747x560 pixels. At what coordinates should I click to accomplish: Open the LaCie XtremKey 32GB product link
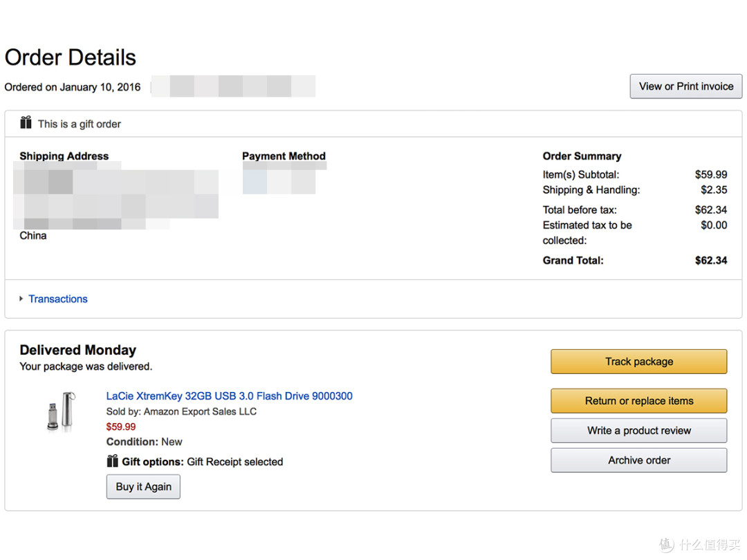click(229, 395)
